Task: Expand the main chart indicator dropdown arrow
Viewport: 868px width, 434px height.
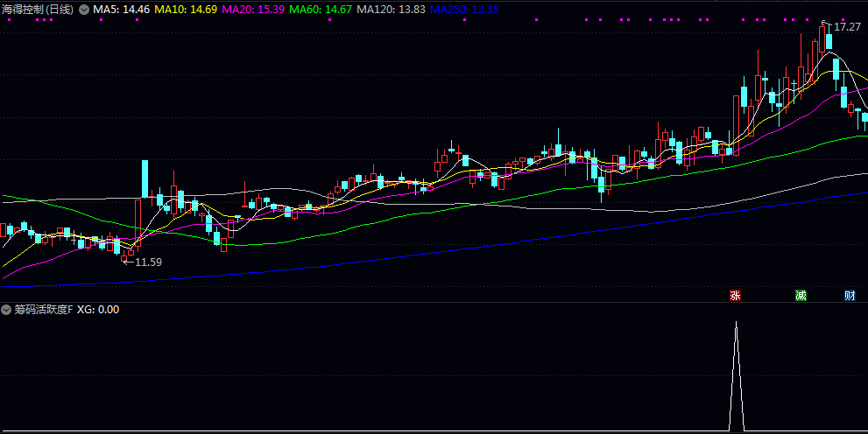Action: 84,9
